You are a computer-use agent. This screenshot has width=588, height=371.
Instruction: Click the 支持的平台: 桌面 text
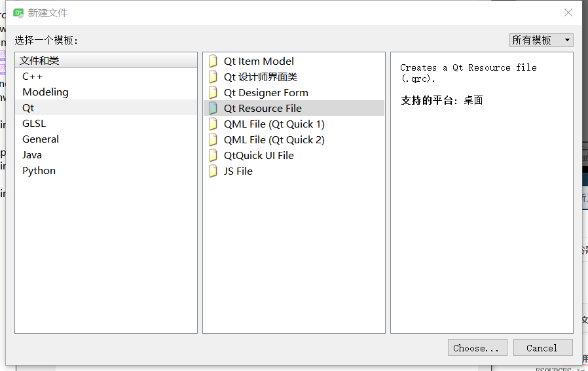442,100
